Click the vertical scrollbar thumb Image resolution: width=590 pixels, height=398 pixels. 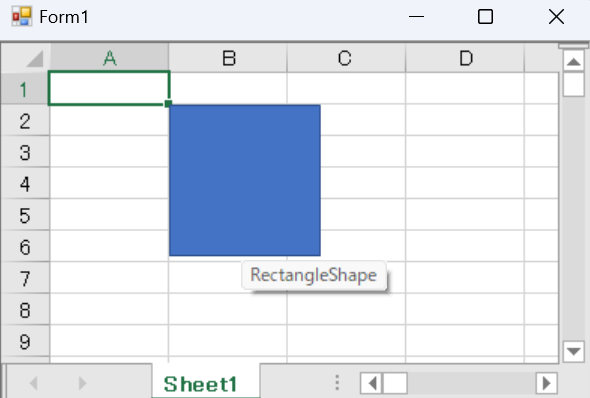pos(573,84)
